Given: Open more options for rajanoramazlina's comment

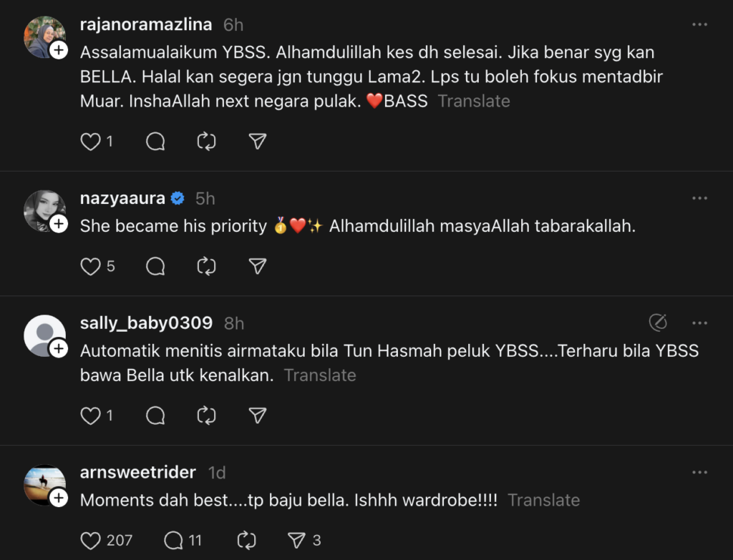Looking at the screenshot, I should (699, 24).
